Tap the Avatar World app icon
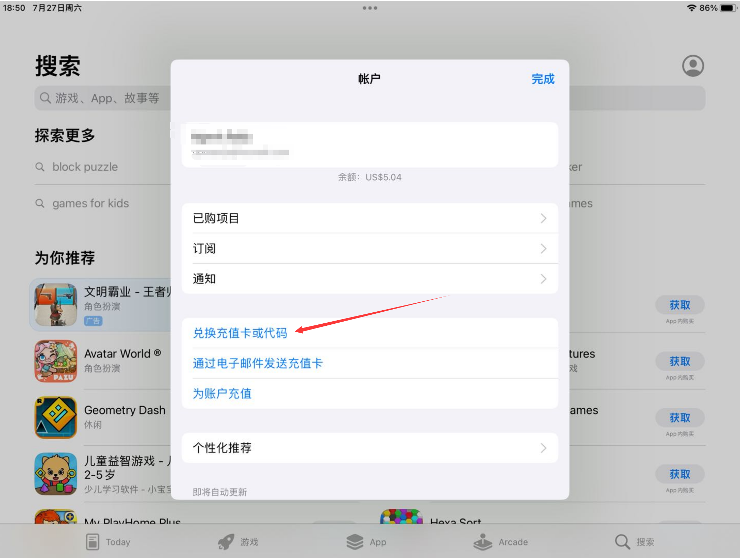740x560 pixels. pyautogui.click(x=56, y=361)
